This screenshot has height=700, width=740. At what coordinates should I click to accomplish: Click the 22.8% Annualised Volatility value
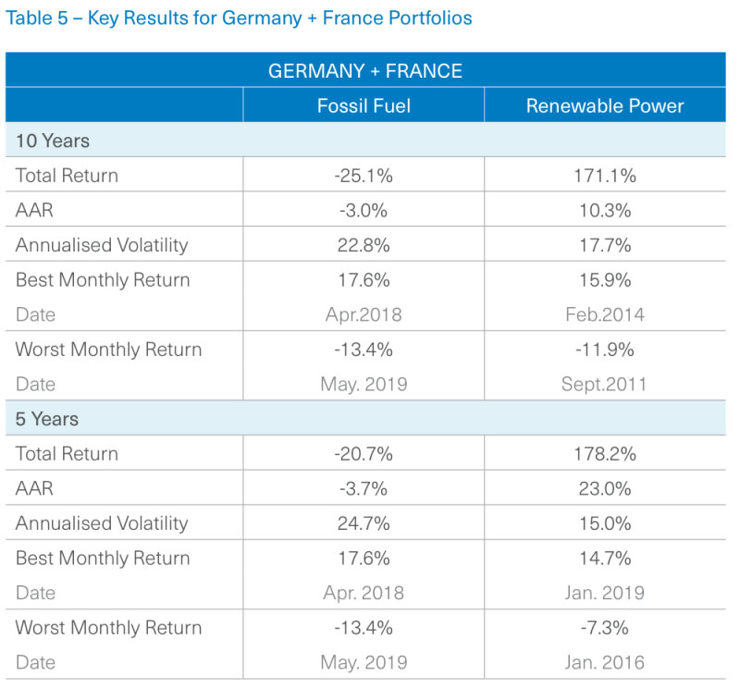point(364,245)
